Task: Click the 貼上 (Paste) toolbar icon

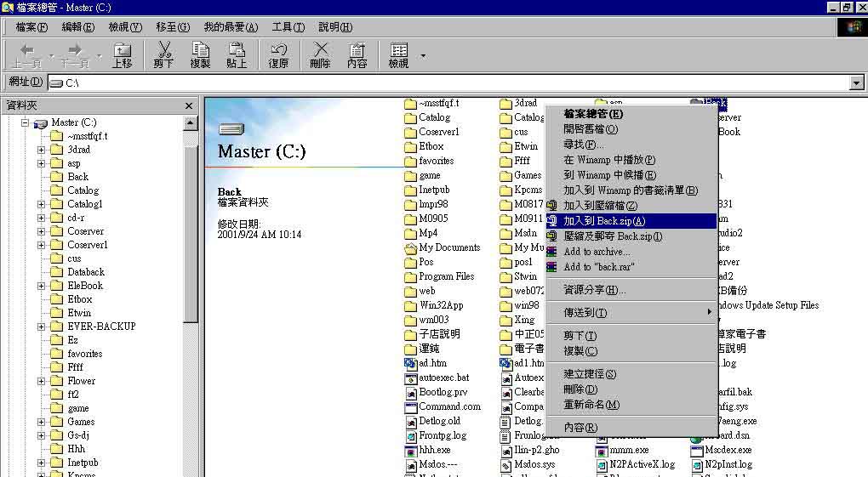Action: point(237,55)
